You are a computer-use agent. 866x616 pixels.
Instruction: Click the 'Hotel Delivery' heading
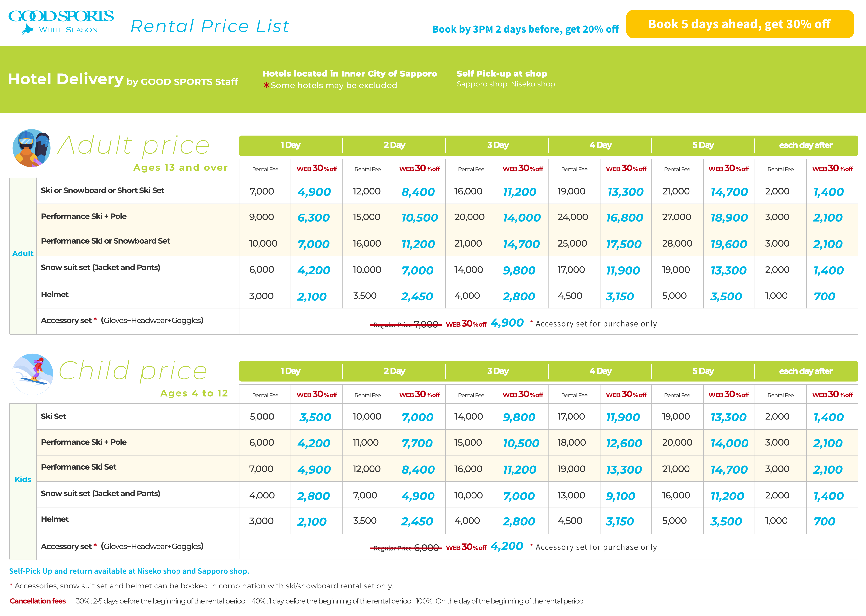(66, 79)
